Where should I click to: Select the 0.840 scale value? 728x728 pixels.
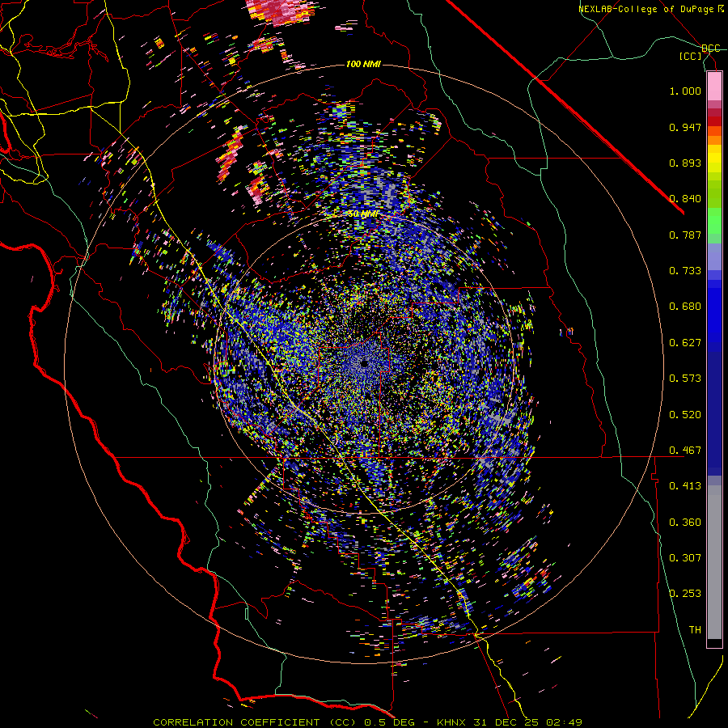tap(685, 199)
